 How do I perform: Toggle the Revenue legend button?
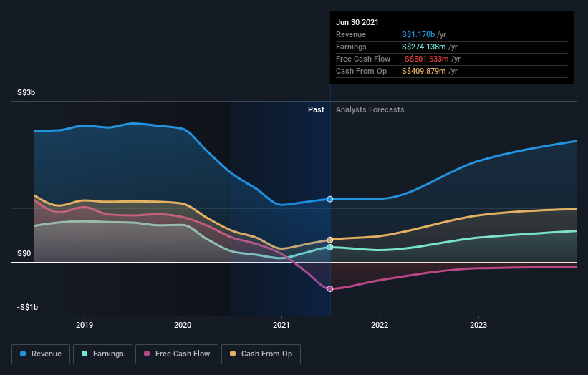tap(41, 354)
